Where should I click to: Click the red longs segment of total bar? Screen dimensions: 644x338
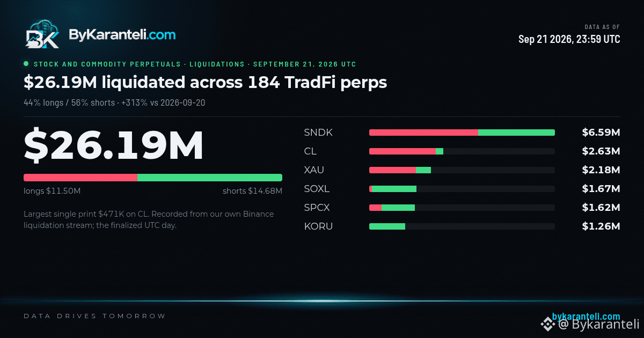[x=80, y=178]
